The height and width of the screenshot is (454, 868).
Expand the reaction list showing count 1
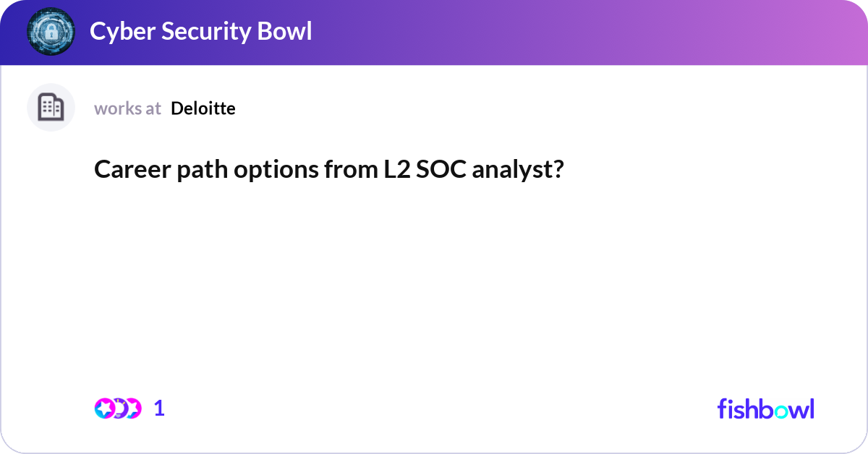coord(158,408)
